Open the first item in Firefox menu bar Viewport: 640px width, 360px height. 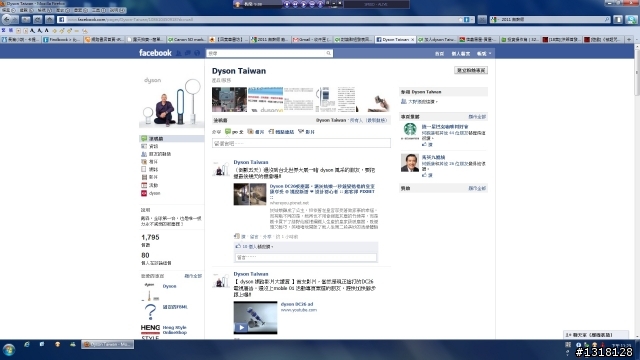(8, 10)
